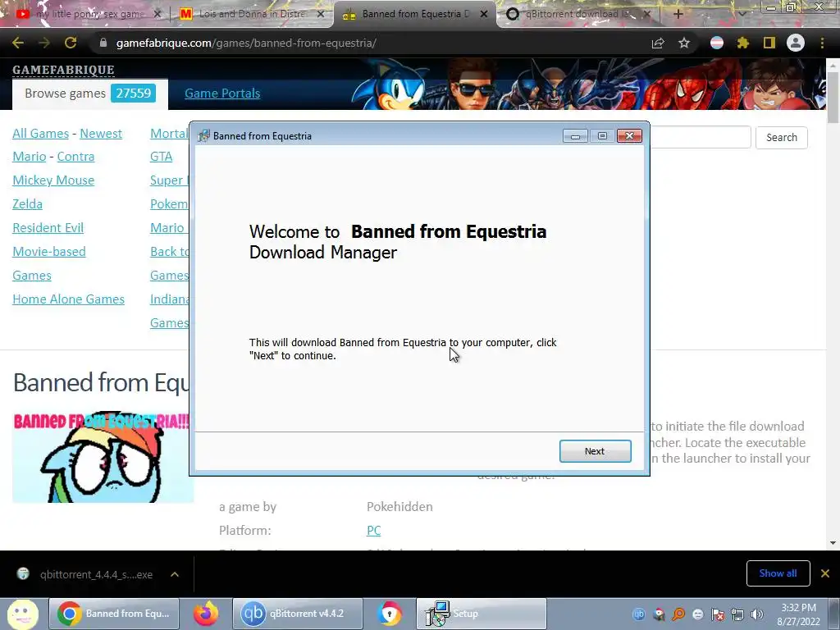840x630 pixels.
Task: Close the Lois and Donna tab
Action: coord(321,14)
